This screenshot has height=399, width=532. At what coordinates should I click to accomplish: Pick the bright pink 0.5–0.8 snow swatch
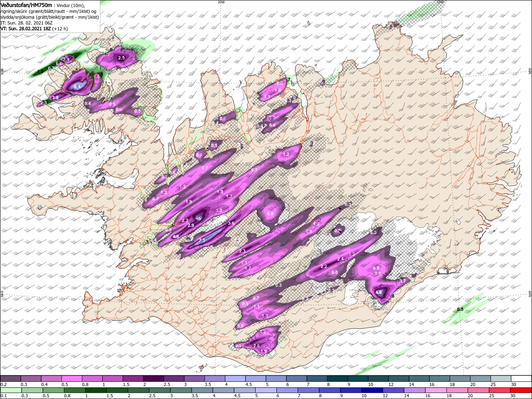click(x=72, y=379)
